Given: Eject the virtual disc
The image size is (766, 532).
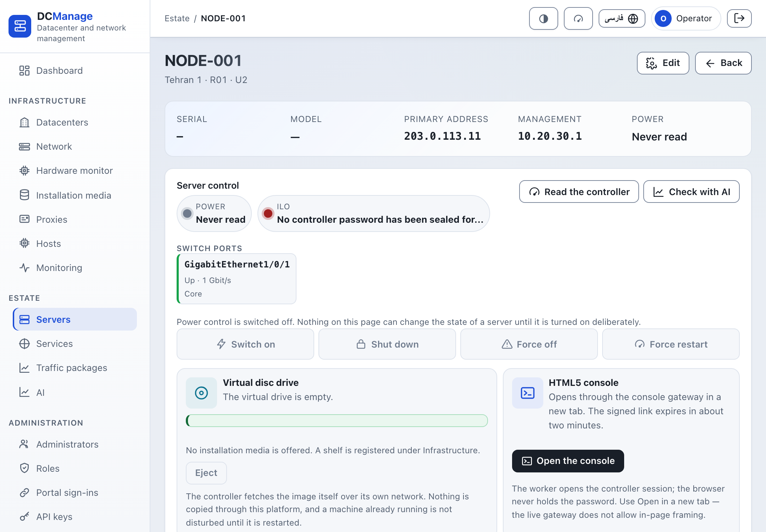Looking at the screenshot, I should pyautogui.click(x=206, y=473).
